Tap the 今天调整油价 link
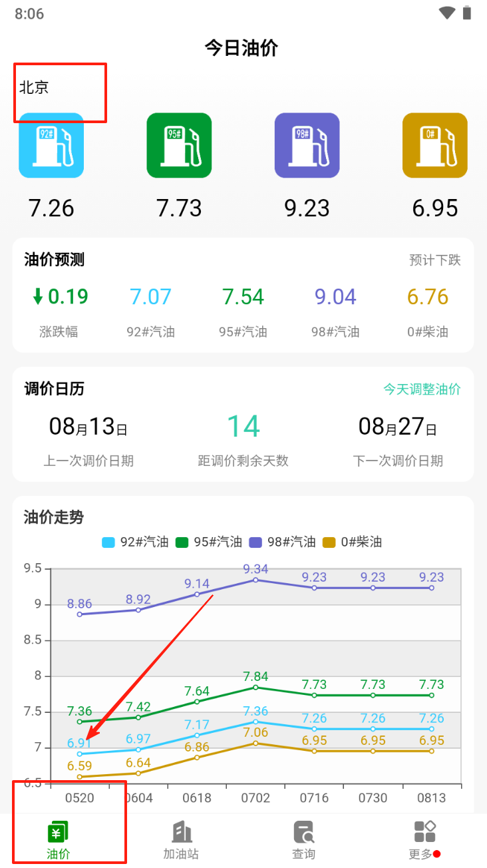The width and height of the screenshot is (487, 868). pyautogui.click(x=421, y=389)
